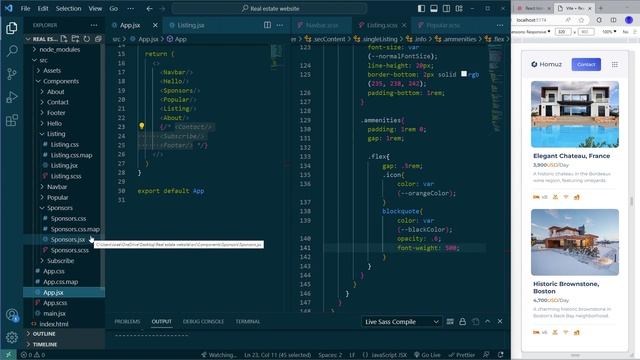Go back in editor navigation history
This screenshot has height=360, width=640.
[149, 8]
